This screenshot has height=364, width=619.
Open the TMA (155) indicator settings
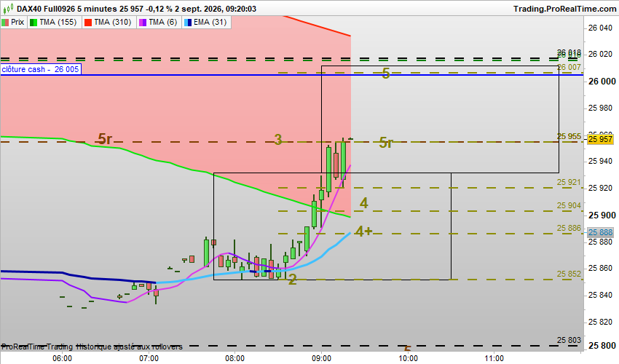click(58, 22)
